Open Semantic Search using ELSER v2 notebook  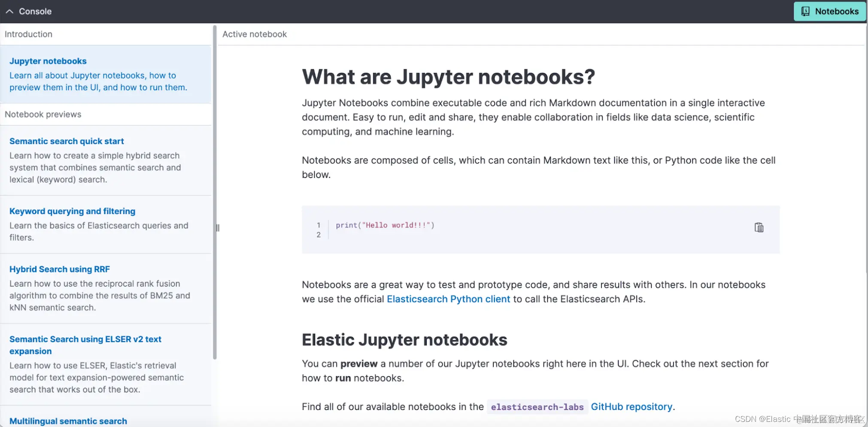click(x=85, y=345)
